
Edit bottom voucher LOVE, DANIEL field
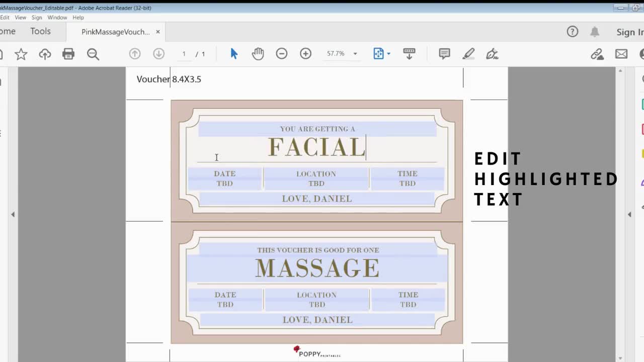317,320
